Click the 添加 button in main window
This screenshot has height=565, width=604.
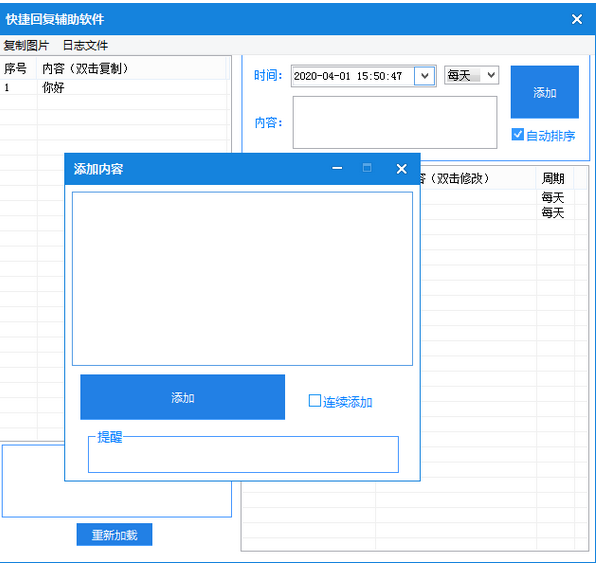545,92
